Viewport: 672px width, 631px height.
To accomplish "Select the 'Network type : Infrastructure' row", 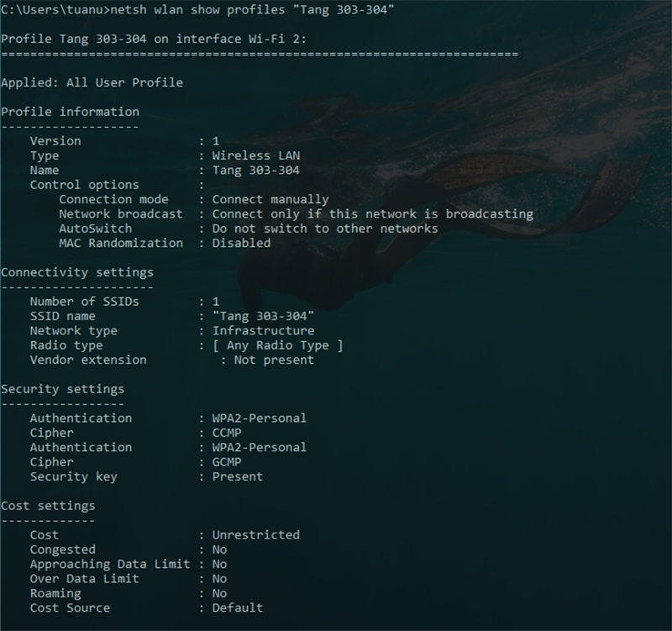I will [x=172, y=331].
